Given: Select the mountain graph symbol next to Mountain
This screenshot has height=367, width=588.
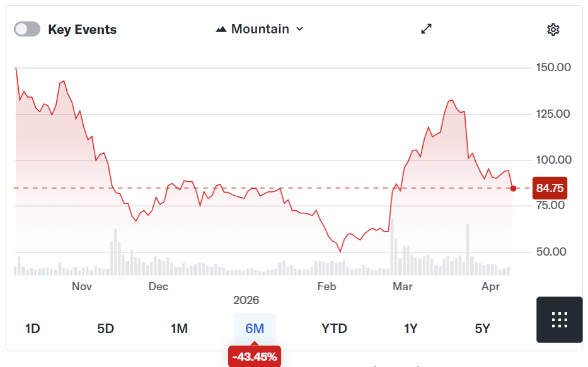Looking at the screenshot, I should coord(221,29).
